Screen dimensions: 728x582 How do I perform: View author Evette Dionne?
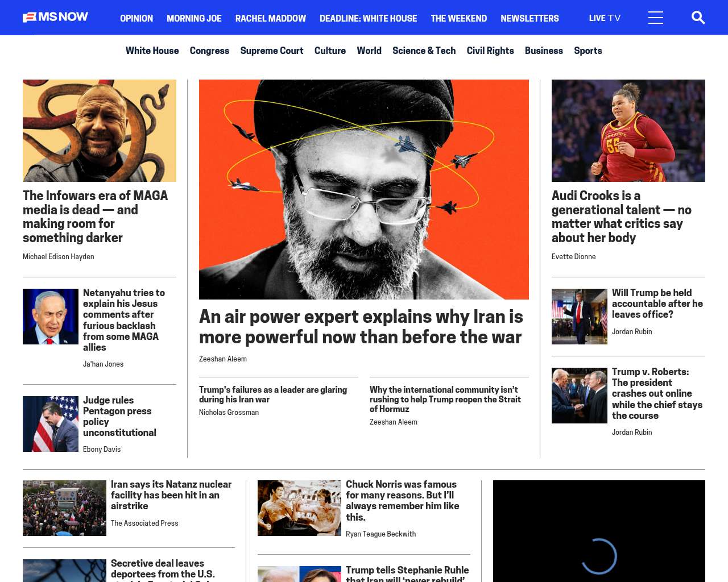[574, 257]
